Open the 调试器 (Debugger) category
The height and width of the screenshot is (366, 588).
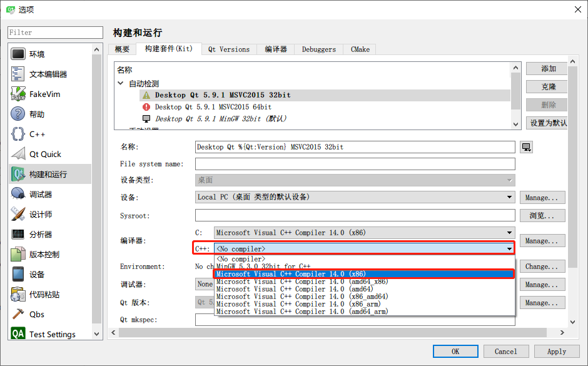(x=50, y=194)
